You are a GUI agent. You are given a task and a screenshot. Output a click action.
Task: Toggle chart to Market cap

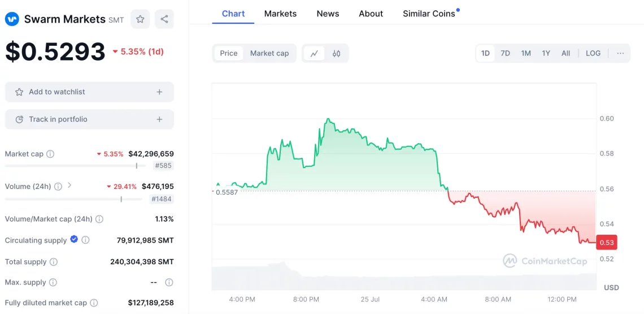(269, 54)
